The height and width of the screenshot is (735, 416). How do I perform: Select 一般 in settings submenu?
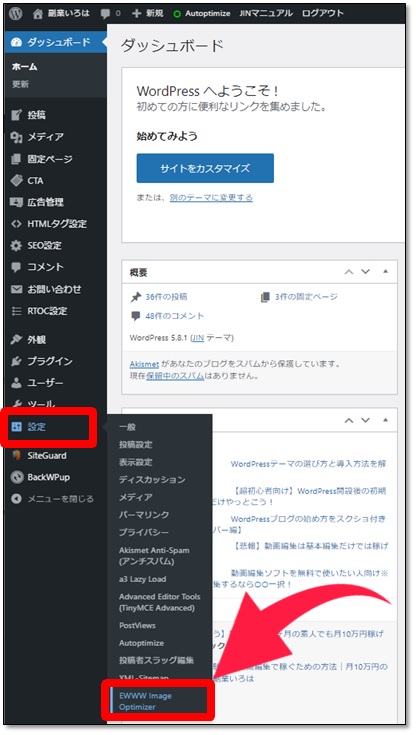click(127, 427)
